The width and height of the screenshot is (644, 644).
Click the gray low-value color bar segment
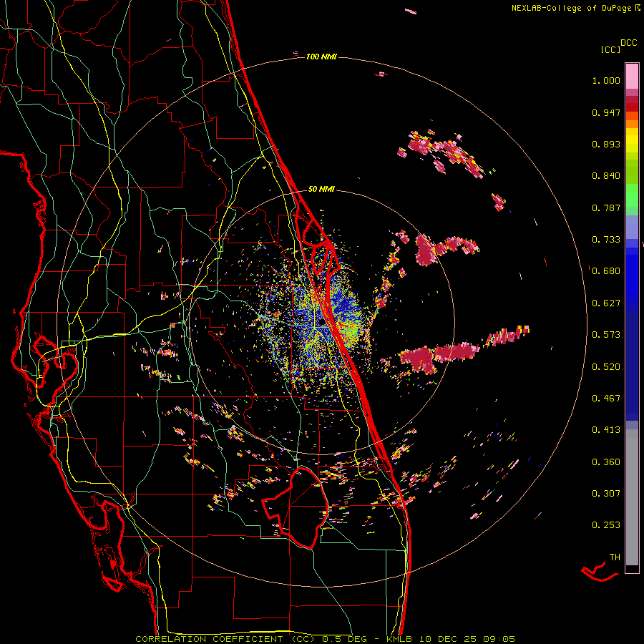[x=632, y=497]
